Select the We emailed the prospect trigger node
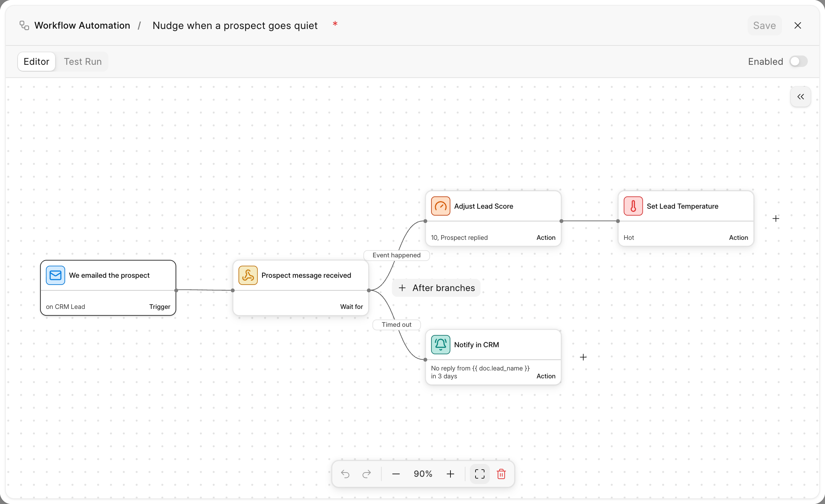This screenshot has height=504, width=825. [108, 288]
